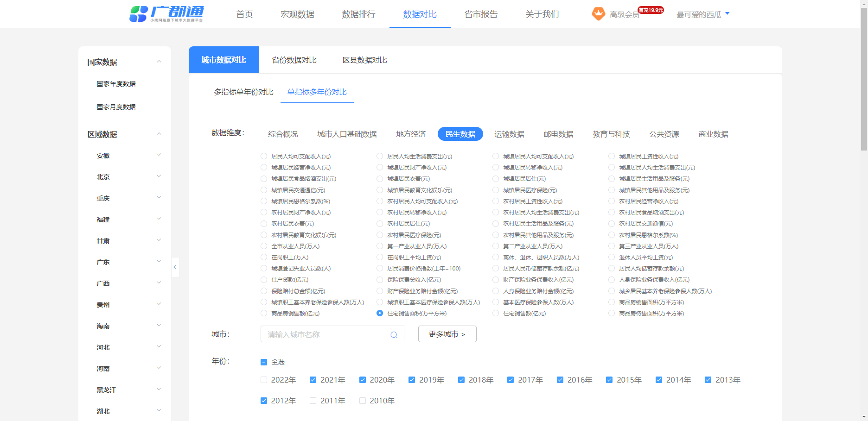Click the orange premium member badge icon
Screen dimensions: 868x421
[598, 14]
